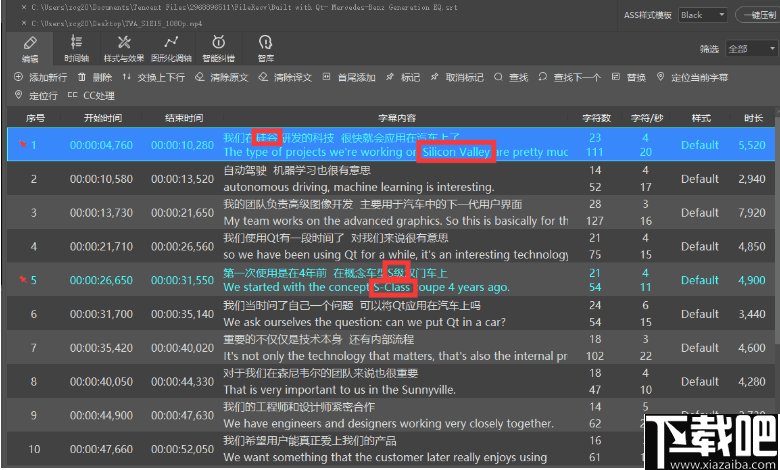Open the 智库 tab

[x=266, y=49]
